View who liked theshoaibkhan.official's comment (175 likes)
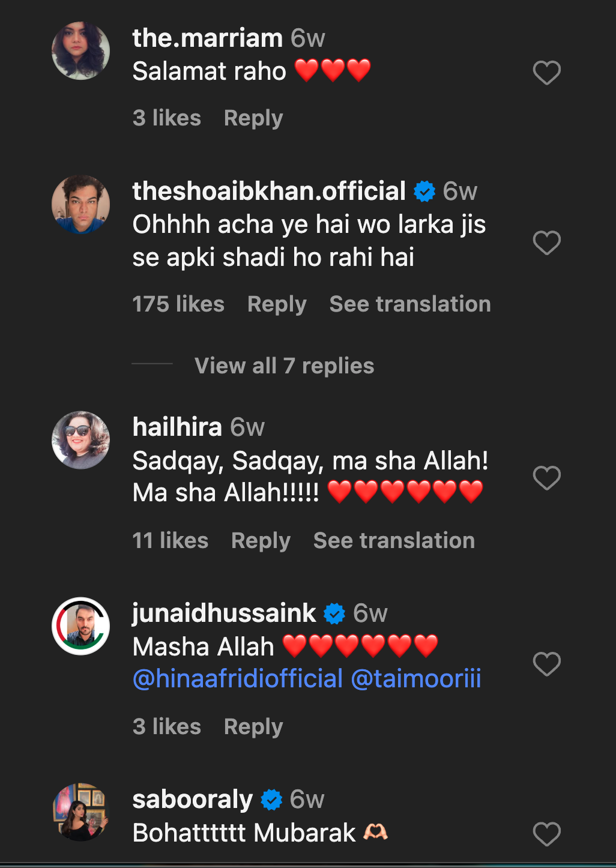Image resolution: width=616 pixels, height=868 pixels. click(178, 304)
